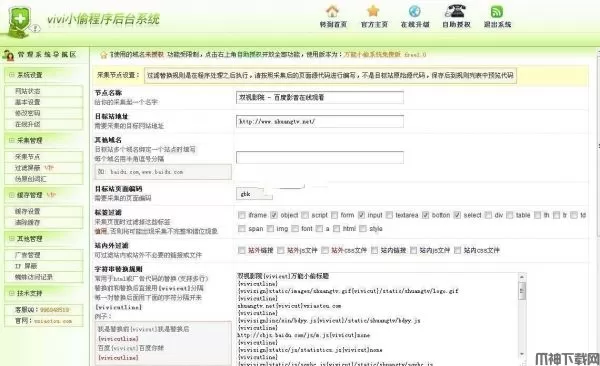Uncheck the input tag filter checkbox
The width and height of the screenshot is (600, 366).
coord(361,215)
